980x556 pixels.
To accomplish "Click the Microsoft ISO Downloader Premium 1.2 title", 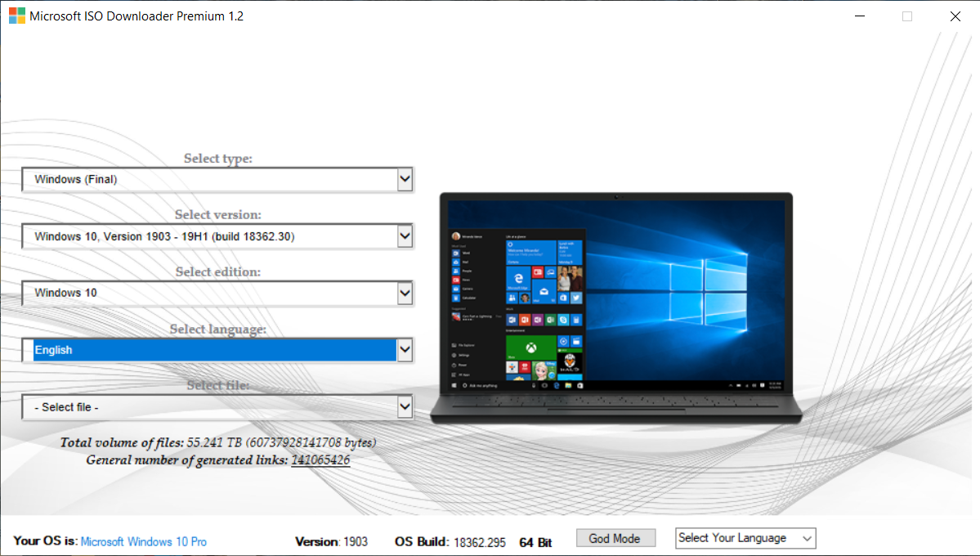I will coord(136,16).
